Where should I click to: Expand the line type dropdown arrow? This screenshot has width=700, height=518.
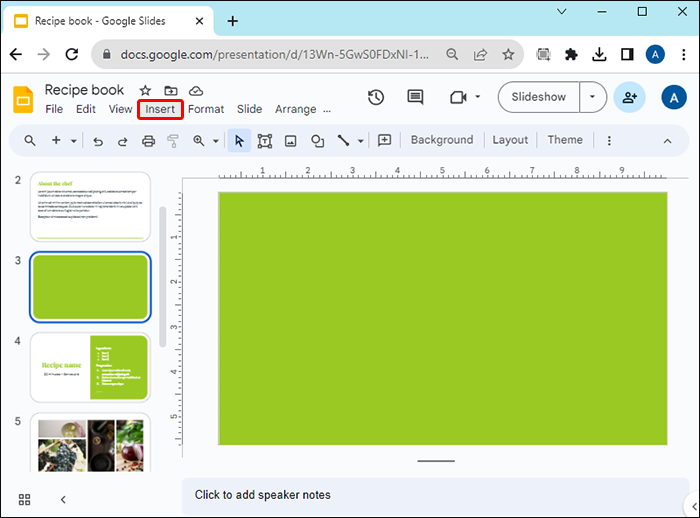[x=360, y=141]
